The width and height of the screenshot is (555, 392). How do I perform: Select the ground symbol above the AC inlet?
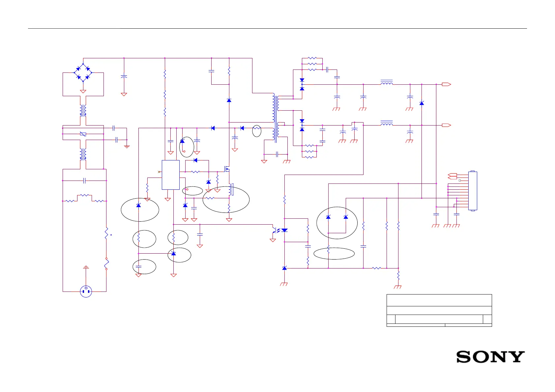86,267
